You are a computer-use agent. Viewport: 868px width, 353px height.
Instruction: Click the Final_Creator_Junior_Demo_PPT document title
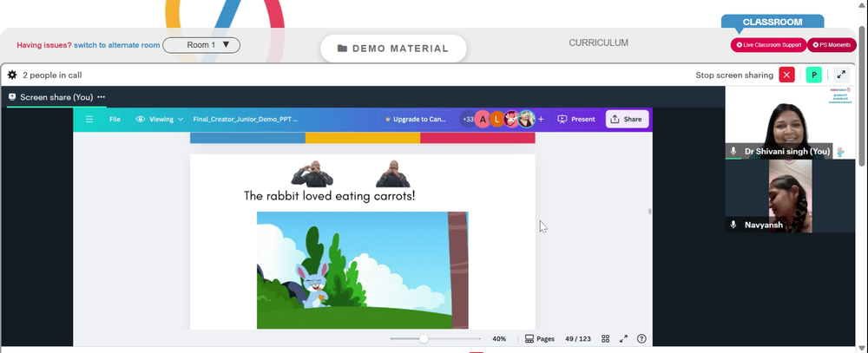click(246, 119)
